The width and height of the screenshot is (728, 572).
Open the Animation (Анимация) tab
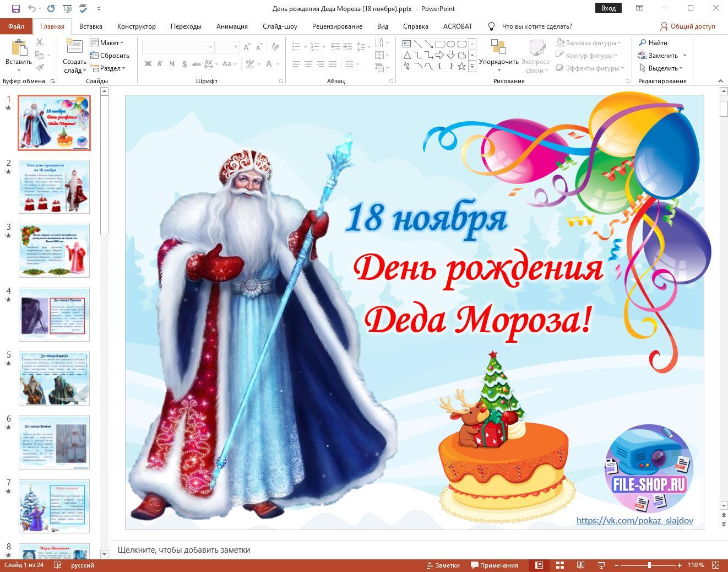click(232, 26)
